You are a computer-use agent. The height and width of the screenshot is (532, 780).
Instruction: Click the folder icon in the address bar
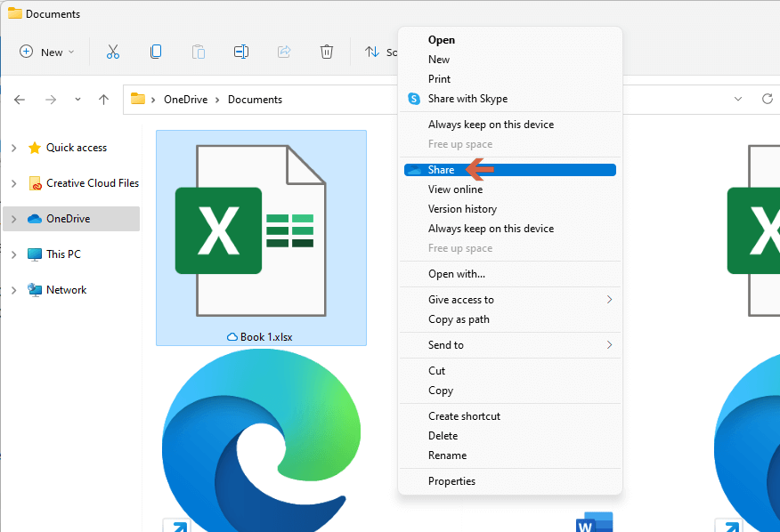(138, 99)
